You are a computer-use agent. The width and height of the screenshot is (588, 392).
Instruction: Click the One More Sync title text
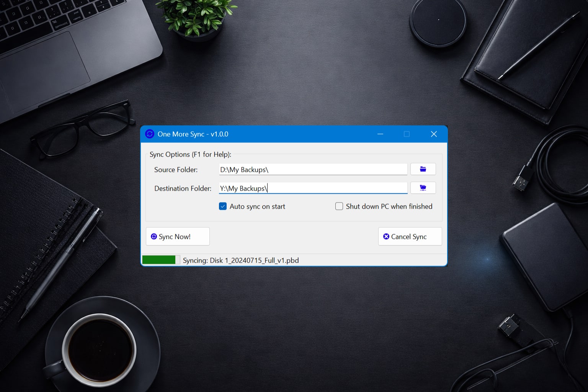(193, 134)
